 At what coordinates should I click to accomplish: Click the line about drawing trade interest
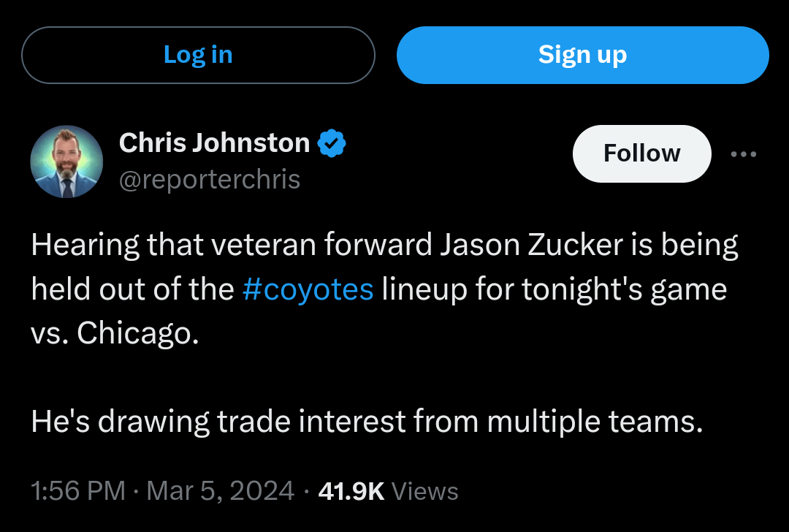point(367,422)
